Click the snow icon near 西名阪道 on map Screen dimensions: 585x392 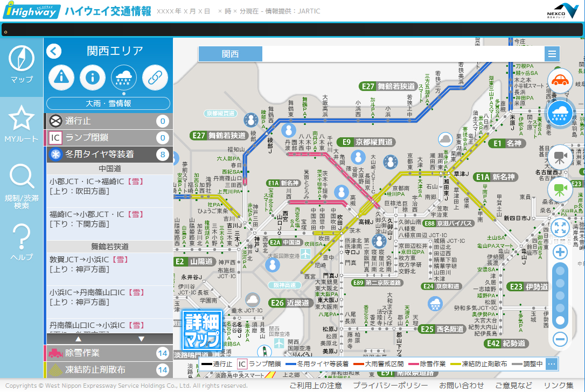[x=435, y=304]
